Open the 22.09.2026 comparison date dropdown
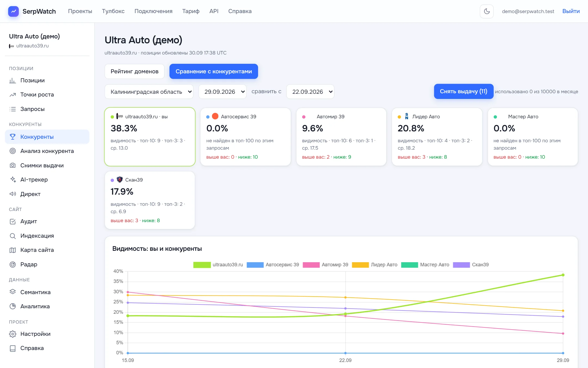The height and width of the screenshot is (368, 588). coord(310,92)
